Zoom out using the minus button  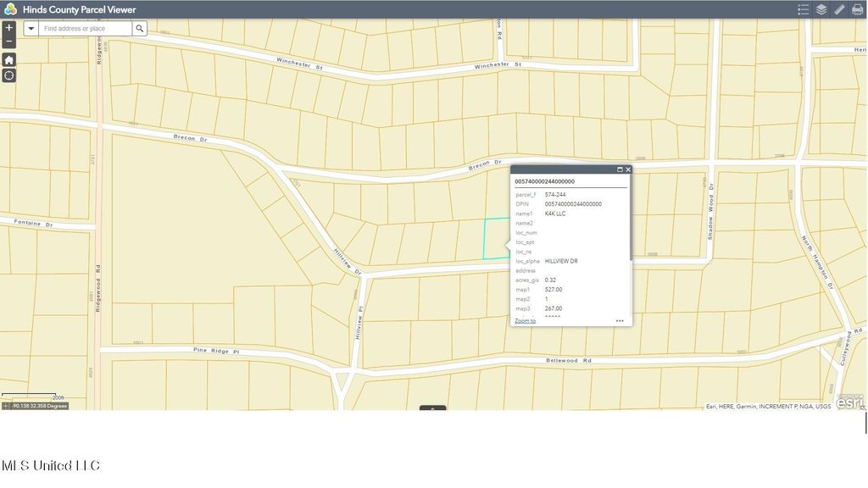tap(8, 41)
